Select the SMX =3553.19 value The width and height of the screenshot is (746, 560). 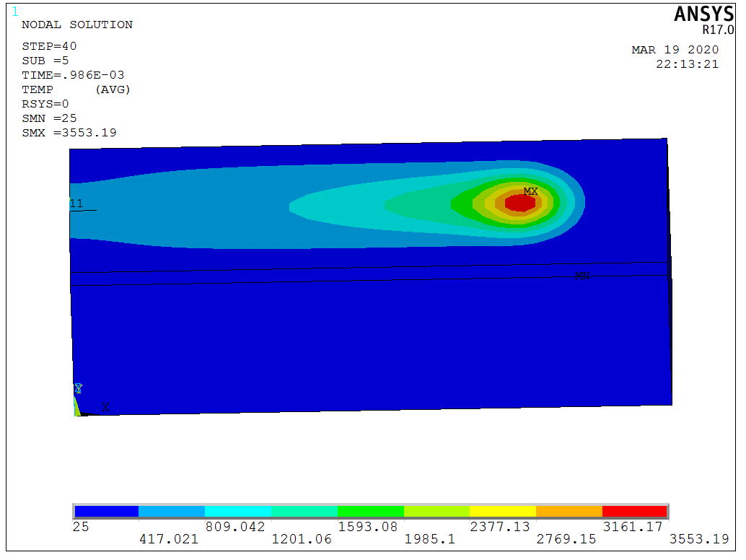tap(69, 133)
